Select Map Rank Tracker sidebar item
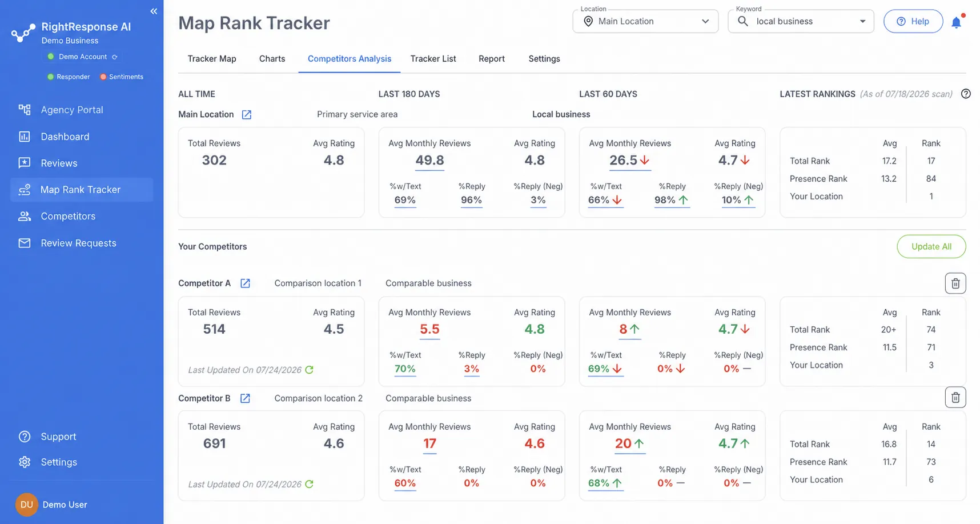The width and height of the screenshot is (980, 524). 82,190
